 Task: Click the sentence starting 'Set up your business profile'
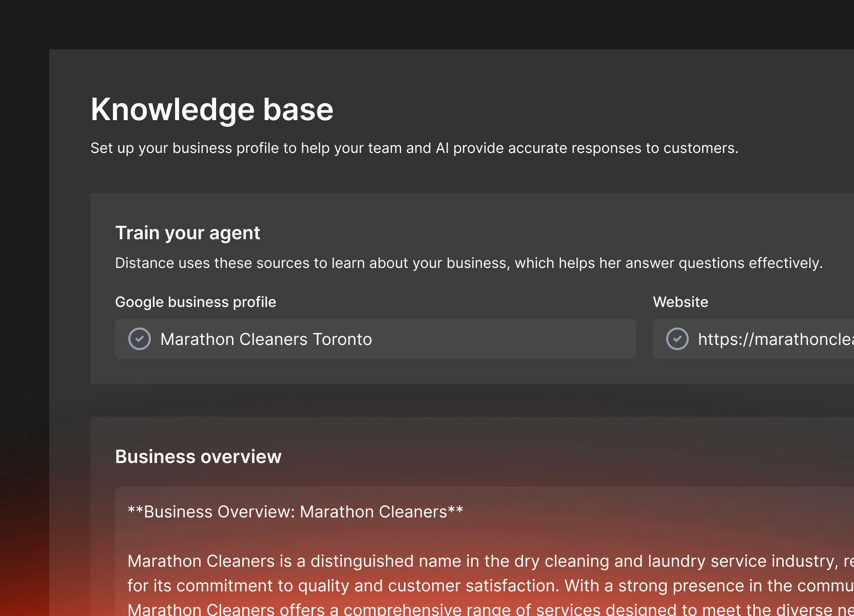coord(414,148)
